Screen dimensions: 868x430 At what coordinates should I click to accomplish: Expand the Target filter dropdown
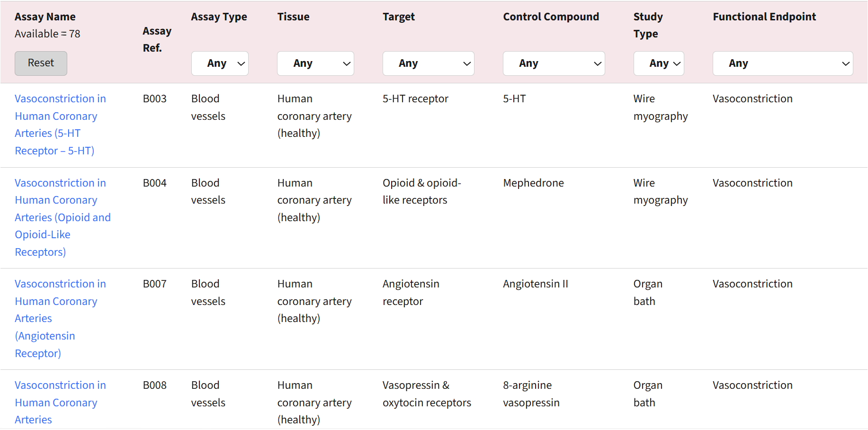(x=428, y=63)
